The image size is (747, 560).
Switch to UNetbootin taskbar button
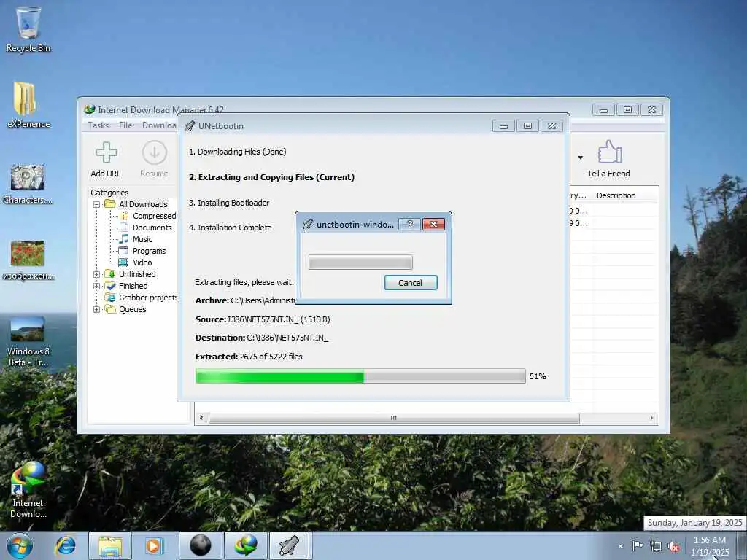[x=290, y=545]
